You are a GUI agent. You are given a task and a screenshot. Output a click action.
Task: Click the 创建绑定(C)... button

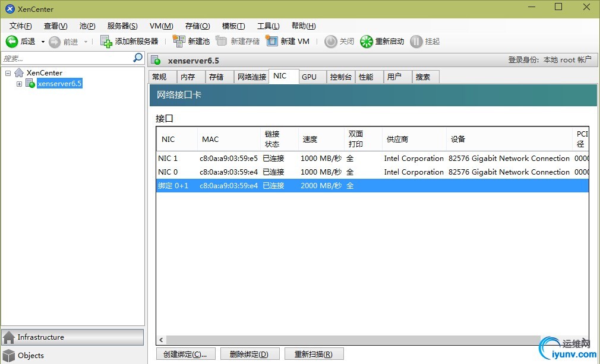[x=185, y=354]
